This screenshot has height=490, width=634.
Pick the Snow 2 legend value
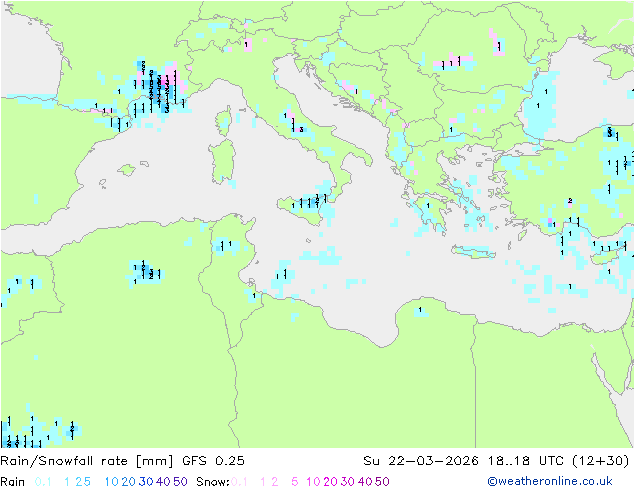point(275,482)
